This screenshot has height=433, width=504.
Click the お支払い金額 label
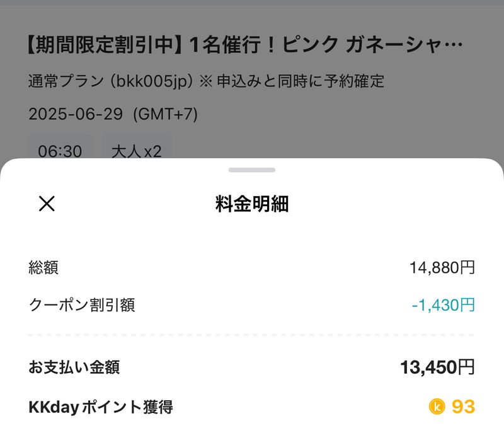[x=74, y=367]
